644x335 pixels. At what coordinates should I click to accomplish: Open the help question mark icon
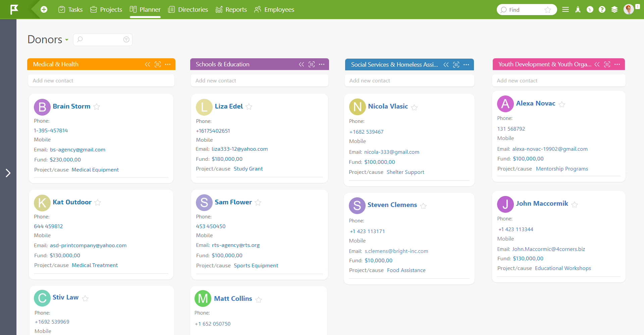[x=602, y=9]
